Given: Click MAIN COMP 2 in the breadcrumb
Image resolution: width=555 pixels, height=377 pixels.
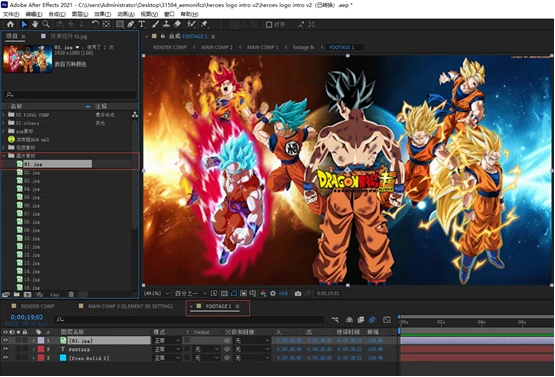Looking at the screenshot, I should click(x=217, y=47).
